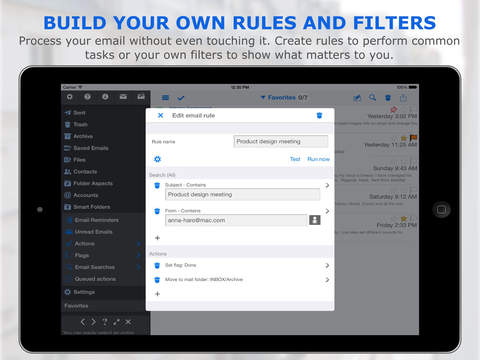The image size is (480, 360).
Task: Click the Run now link
Action: (x=318, y=159)
